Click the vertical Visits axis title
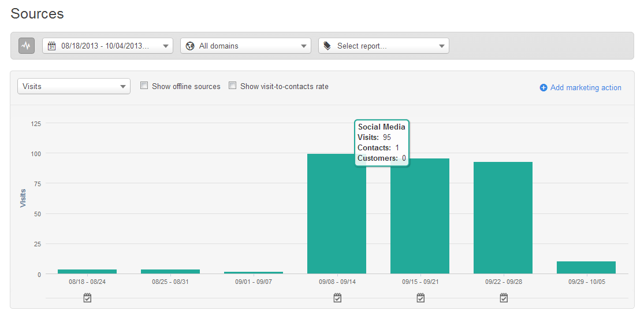Image resolution: width=644 pixels, height=314 pixels. (23, 198)
